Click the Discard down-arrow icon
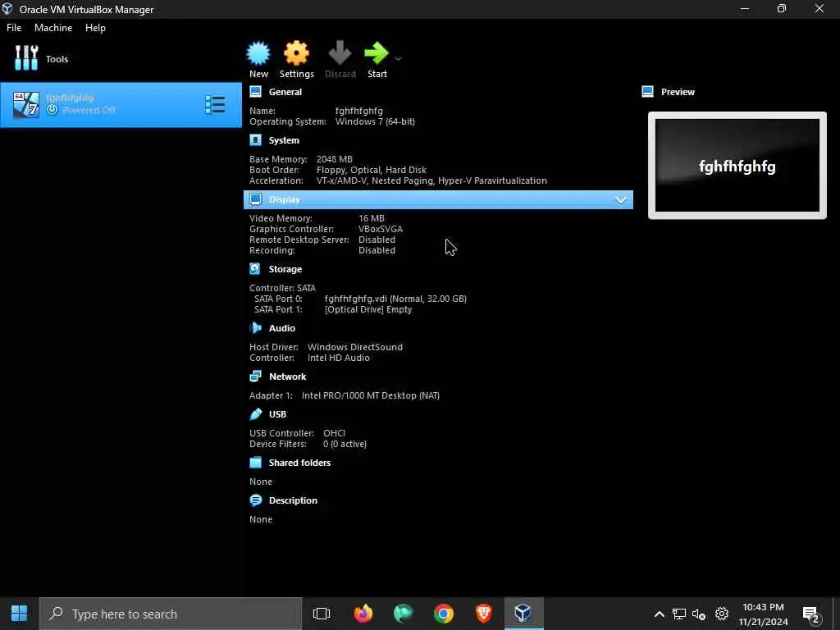 click(340, 53)
